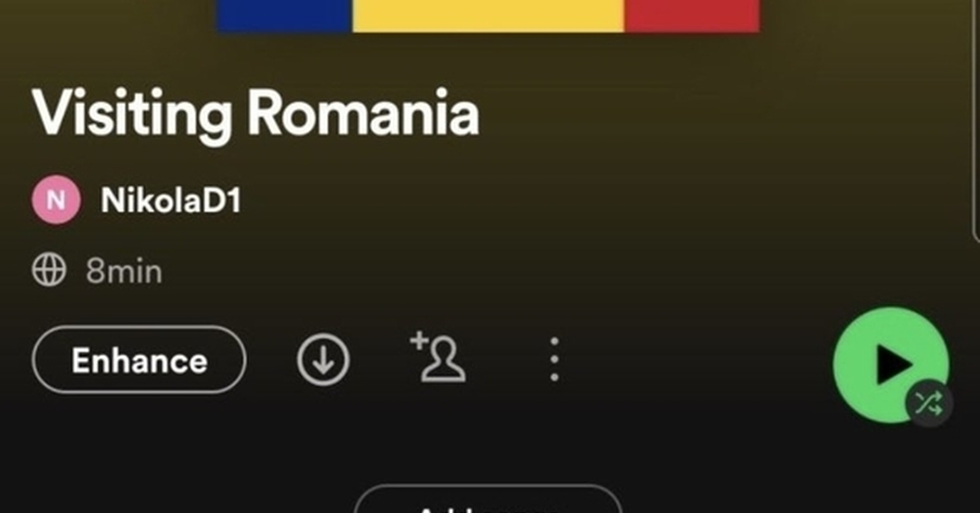Play the playlist with green button
980x513 pixels.
click(891, 365)
